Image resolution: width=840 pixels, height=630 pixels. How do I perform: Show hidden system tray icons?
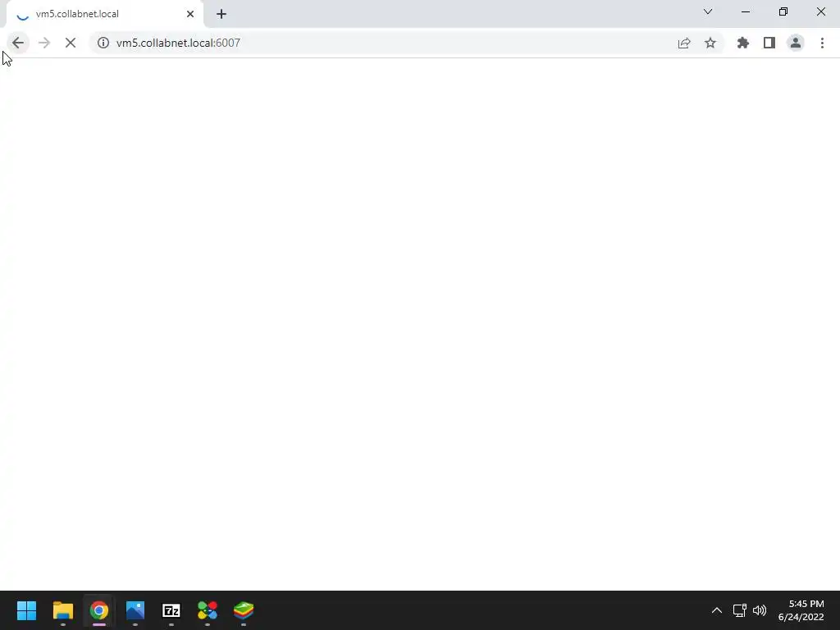tap(717, 610)
